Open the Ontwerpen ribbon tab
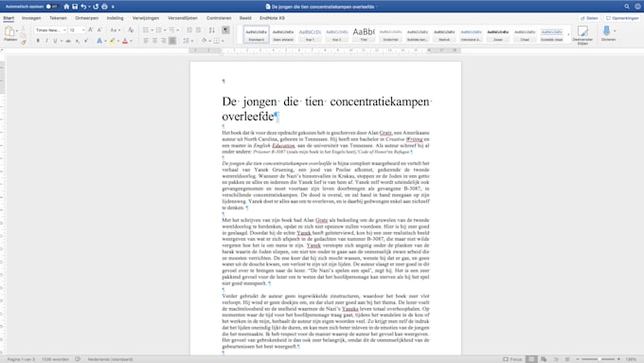This screenshot has height=363, width=644. pos(87,18)
